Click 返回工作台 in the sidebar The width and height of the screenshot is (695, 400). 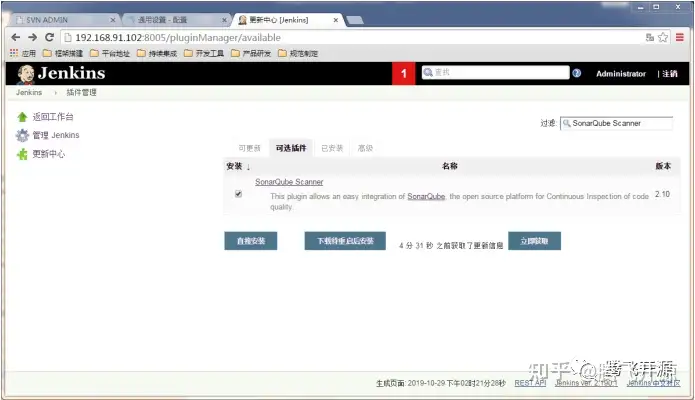(x=53, y=117)
